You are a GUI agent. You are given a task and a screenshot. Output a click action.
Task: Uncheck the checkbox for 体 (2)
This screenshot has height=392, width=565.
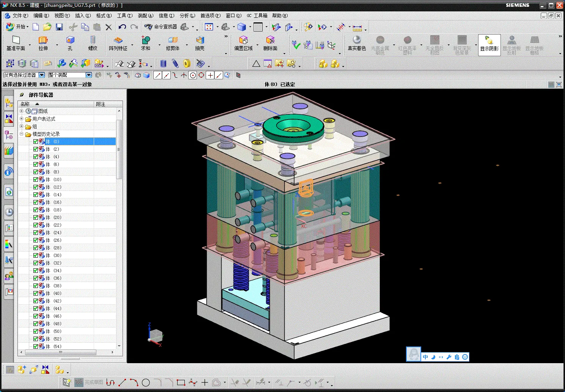coord(36,149)
